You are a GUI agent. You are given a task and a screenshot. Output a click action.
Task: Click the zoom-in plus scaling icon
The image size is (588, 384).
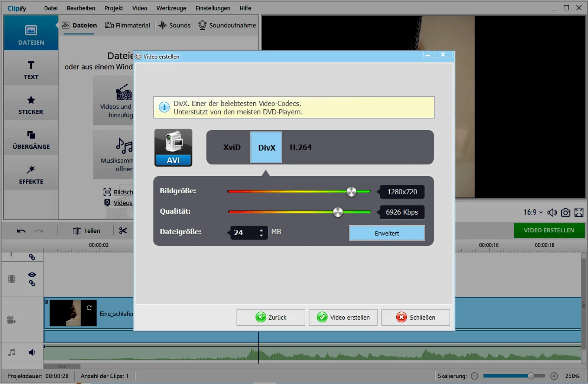coord(554,376)
